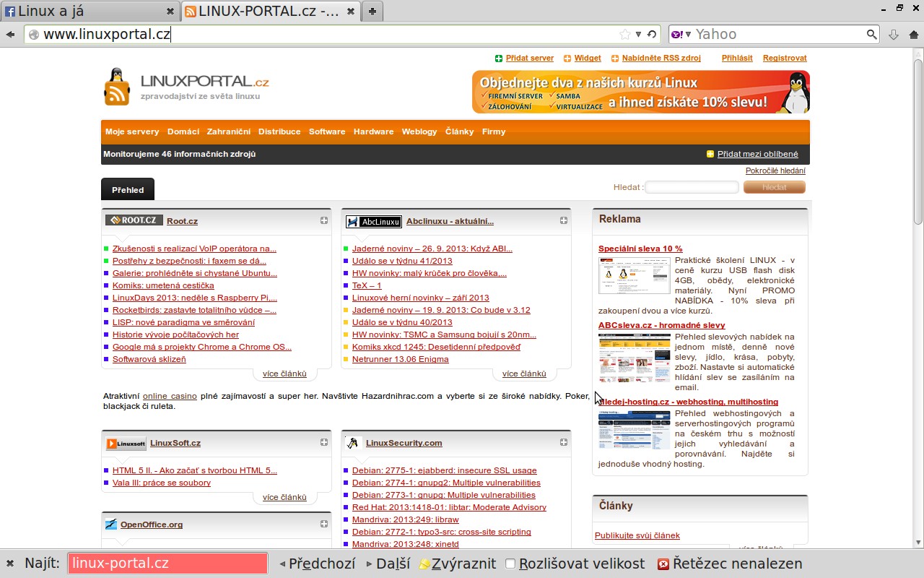924x578 pixels.
Task: Click the globe site identity icon
Action: tap(33, 34)
